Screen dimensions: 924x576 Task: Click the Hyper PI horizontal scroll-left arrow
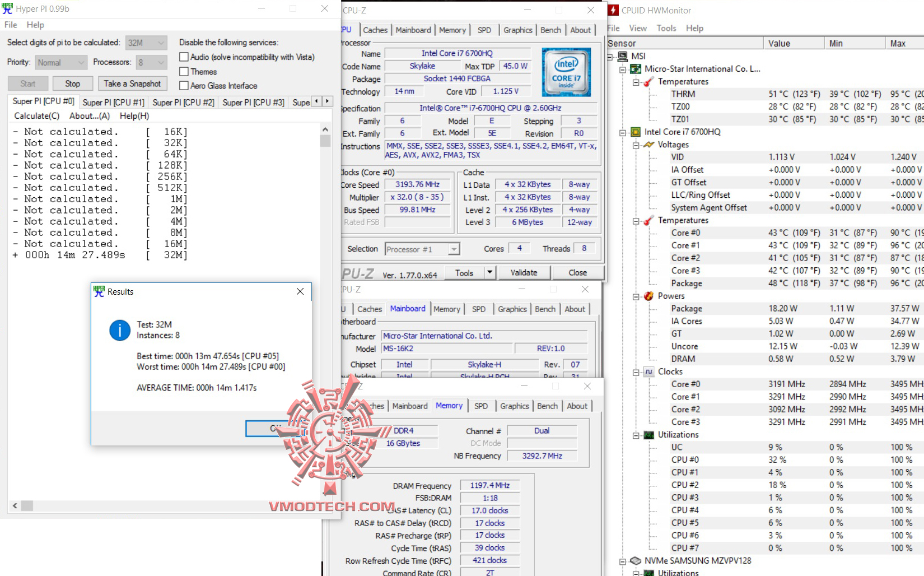(x=15, y=506)
